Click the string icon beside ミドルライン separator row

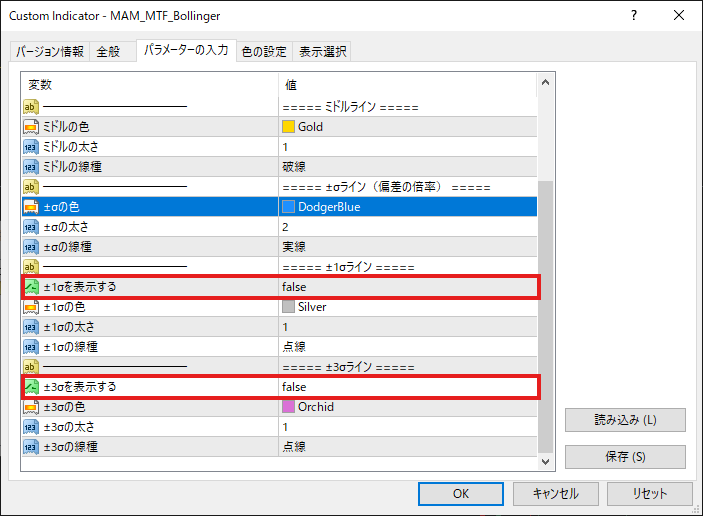pyautogui.click(x=30, y=107)
